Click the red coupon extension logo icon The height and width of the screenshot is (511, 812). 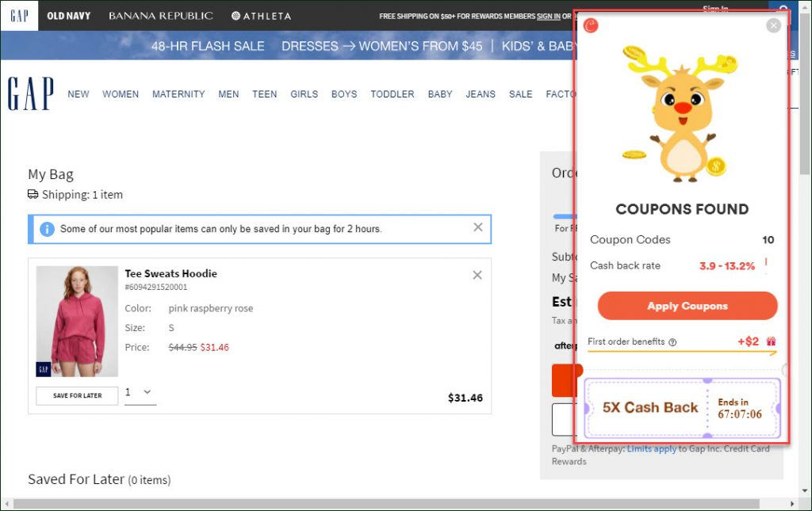(x=591, y=25)
